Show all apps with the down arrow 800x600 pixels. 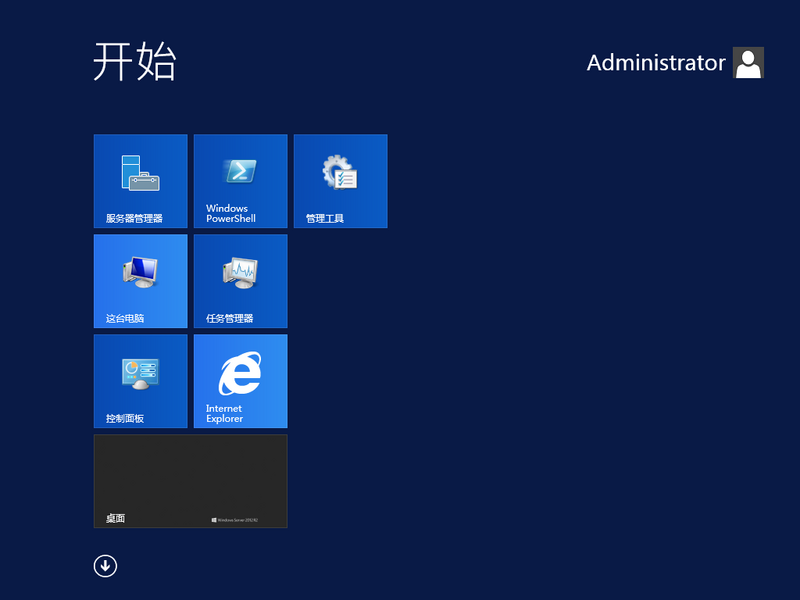pos(105,566)
